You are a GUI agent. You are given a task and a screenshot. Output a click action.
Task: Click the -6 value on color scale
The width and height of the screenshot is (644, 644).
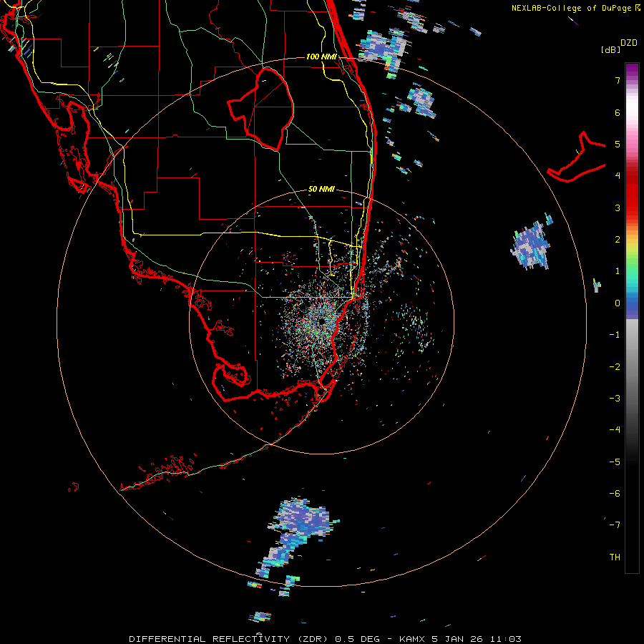click(615, 494)
